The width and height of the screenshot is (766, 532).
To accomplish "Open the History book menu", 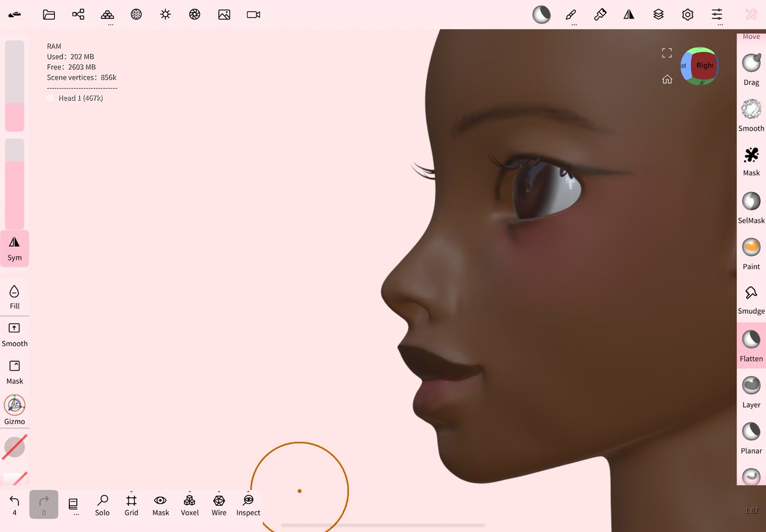I will click(73, 505).
